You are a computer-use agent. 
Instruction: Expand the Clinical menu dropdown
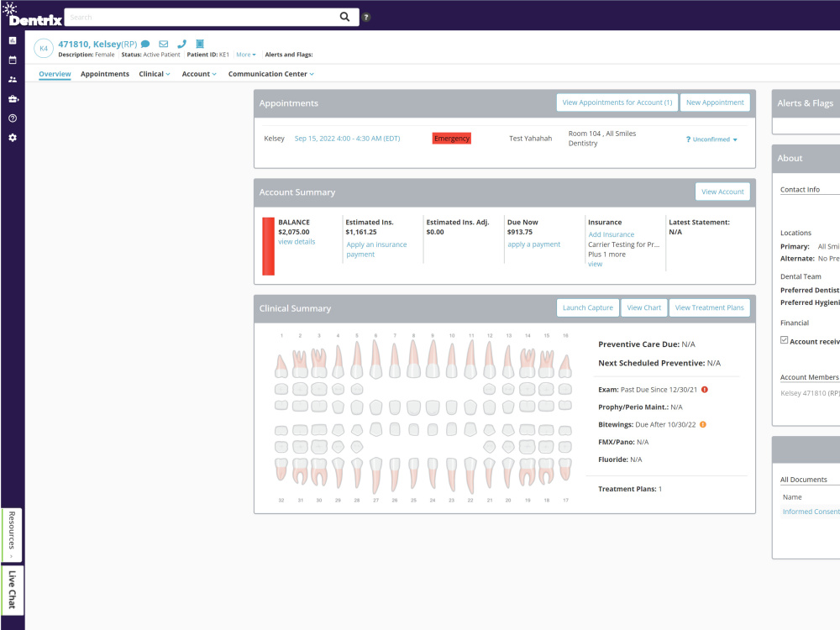pyautogui.click(x=155, y=74)
